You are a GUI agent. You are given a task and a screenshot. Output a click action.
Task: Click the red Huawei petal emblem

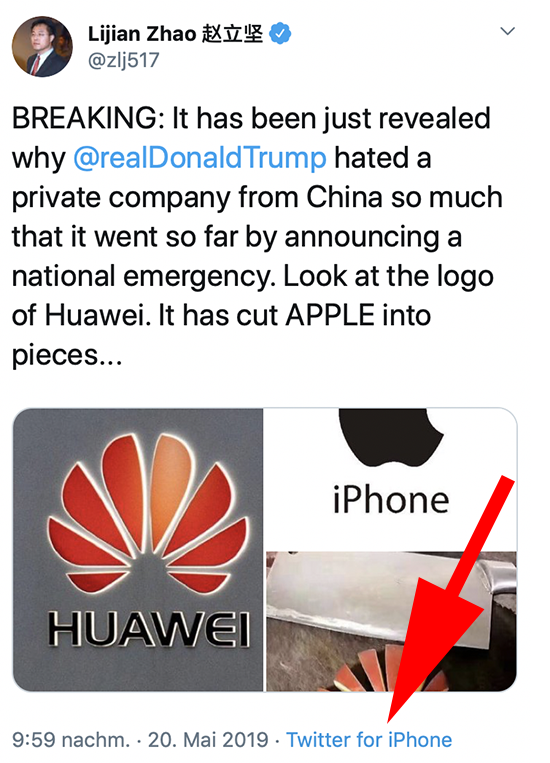coord(148,513)
